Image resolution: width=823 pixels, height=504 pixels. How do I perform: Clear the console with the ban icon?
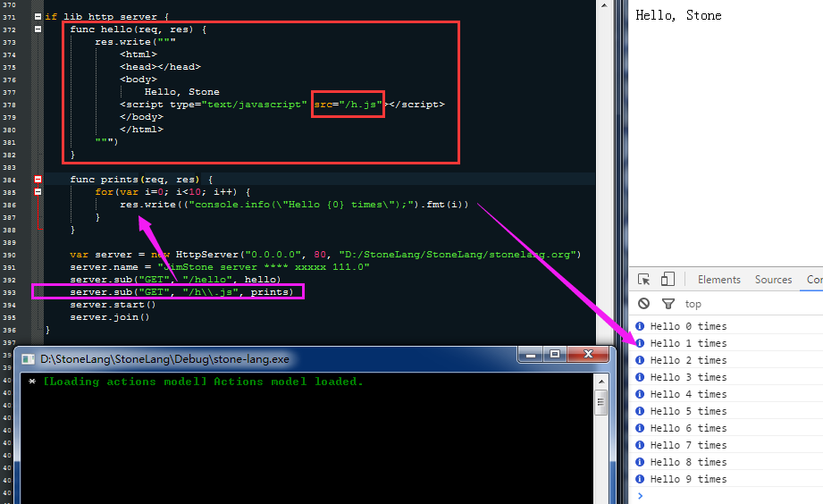coord(643,304)
